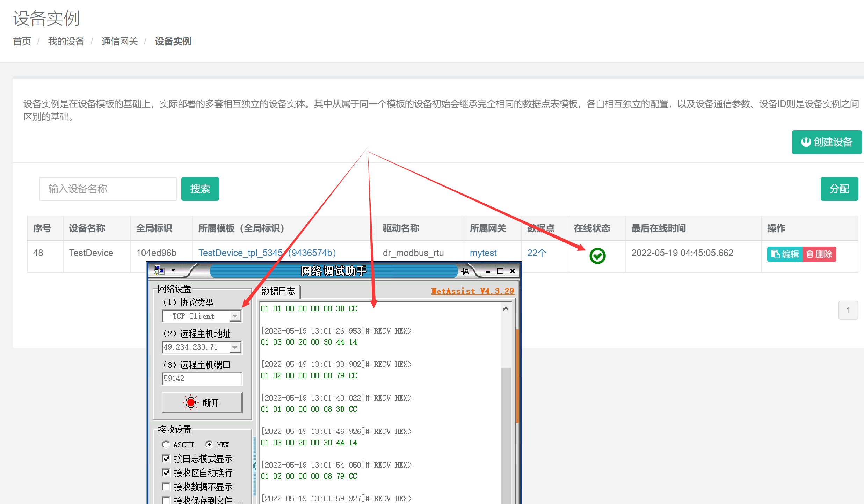
Task: Click the 编辑 edit button for TestDevice
Action: 785,254
